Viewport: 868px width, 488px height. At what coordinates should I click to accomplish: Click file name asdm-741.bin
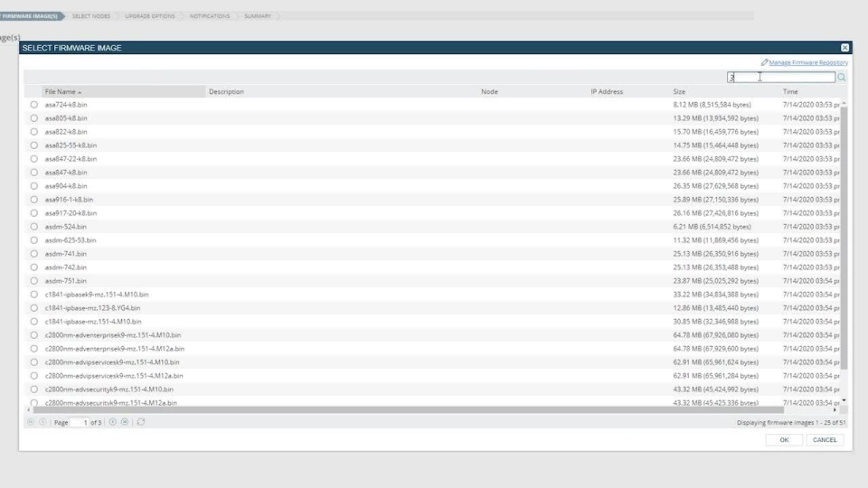pyautogui.click(x=65, y=253)
